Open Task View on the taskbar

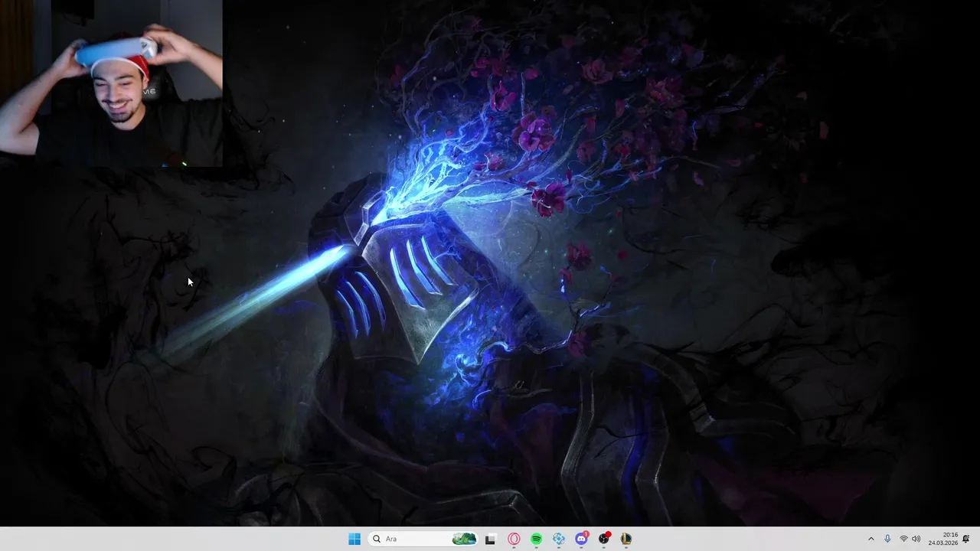click(490, 539)
